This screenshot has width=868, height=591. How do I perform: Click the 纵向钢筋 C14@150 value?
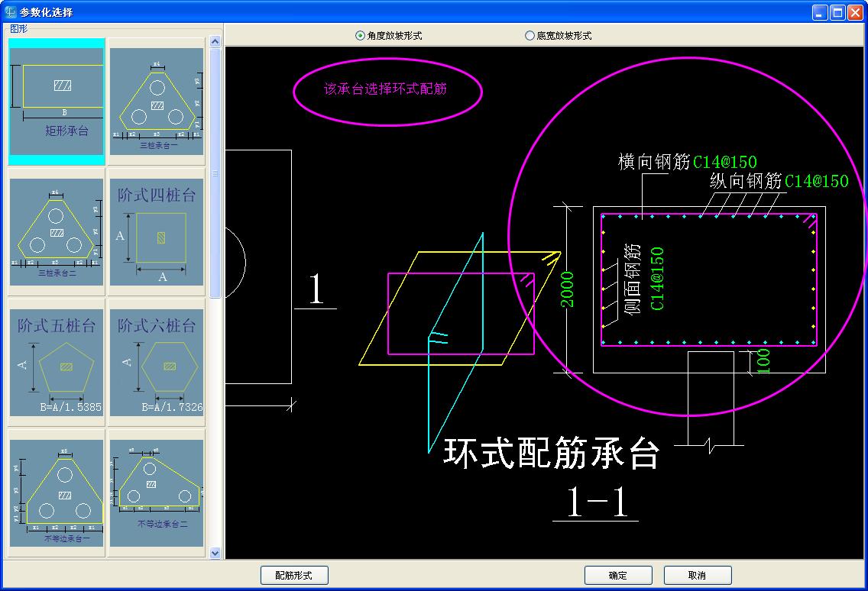817,180
